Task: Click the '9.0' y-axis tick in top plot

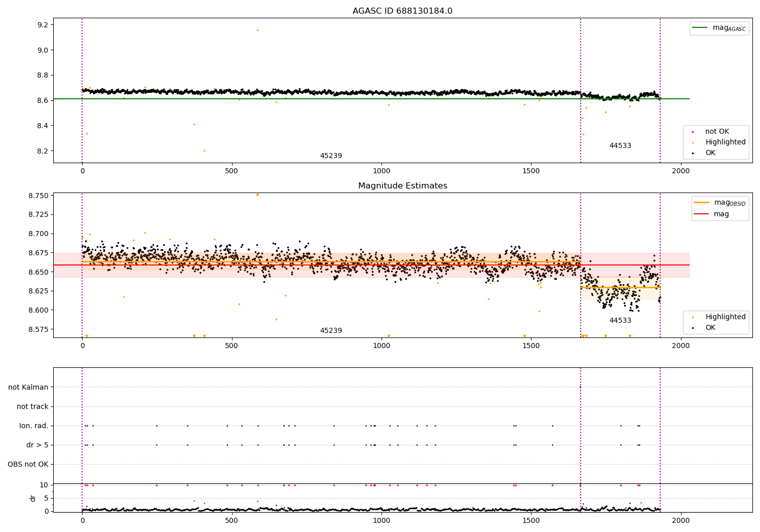Action: click(43, 50)
